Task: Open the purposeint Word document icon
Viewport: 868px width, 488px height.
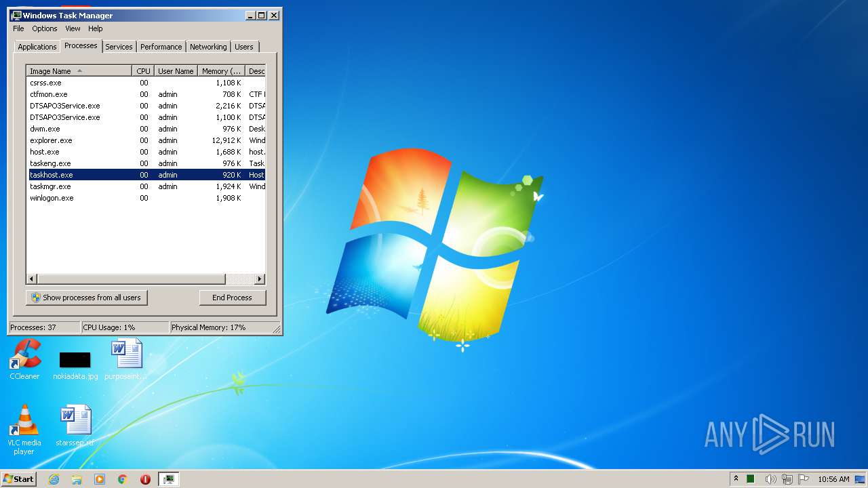Action: click(x=126, y=359)
